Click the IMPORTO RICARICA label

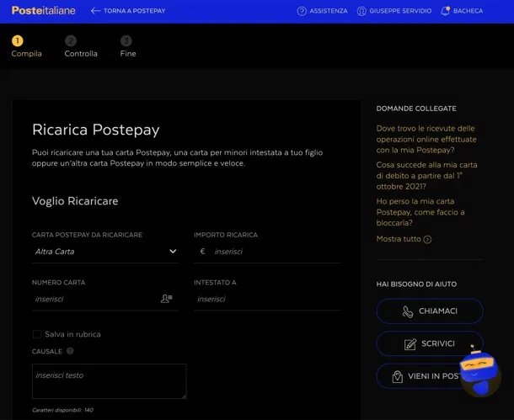click(226, 235)
